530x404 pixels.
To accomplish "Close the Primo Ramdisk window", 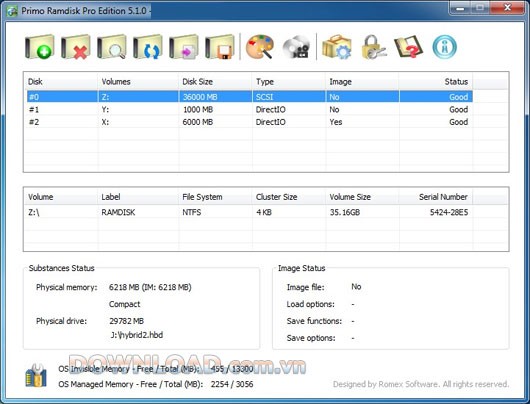I will 507,8.
